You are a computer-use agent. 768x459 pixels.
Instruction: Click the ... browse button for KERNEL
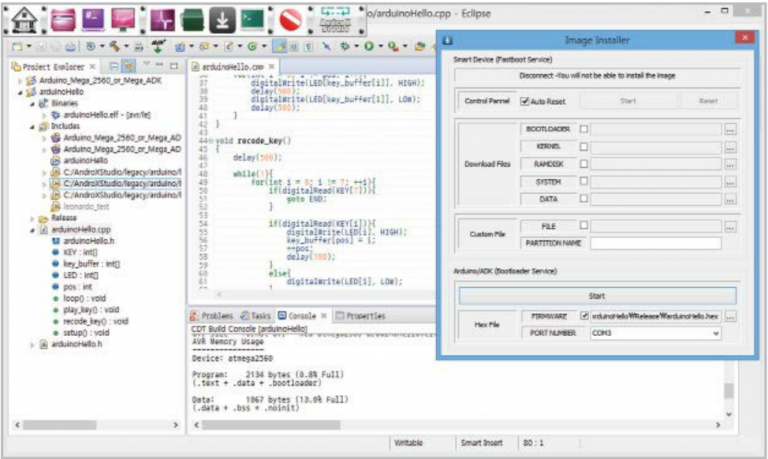click(730, 147)
